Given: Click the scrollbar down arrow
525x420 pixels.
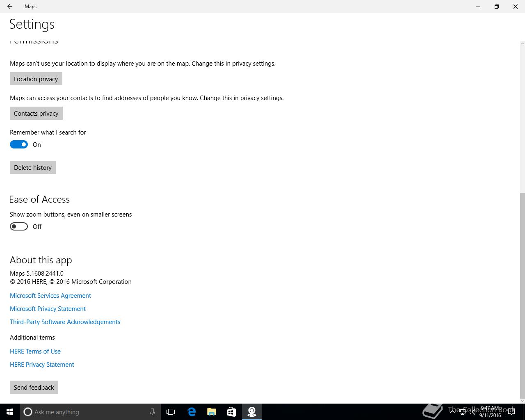Looking at the screenshot, I should tap(522, 401).
